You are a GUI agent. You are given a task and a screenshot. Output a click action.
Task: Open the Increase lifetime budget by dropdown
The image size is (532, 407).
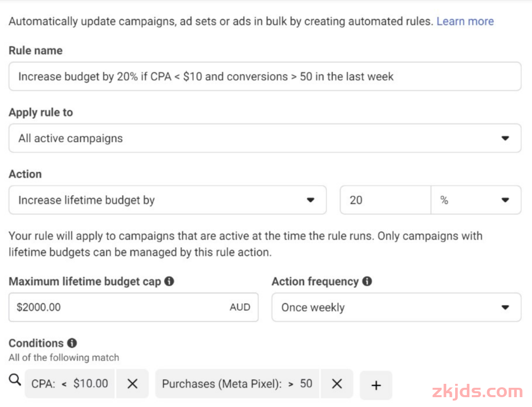(x=167, y=200)
